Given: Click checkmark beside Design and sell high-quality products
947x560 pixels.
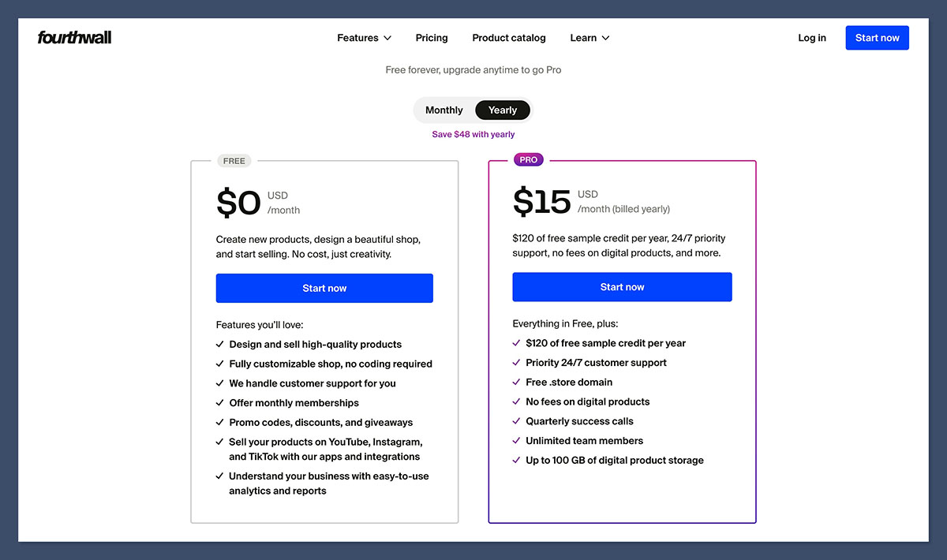Looking at the screenshot, I should [x=220, y=344].
